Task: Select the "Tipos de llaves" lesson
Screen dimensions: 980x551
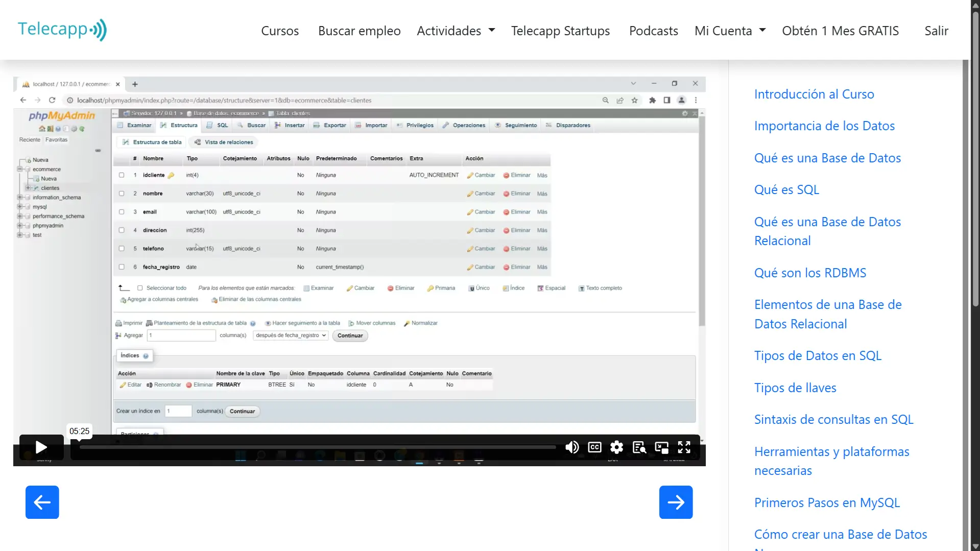Action: [795, 387]
